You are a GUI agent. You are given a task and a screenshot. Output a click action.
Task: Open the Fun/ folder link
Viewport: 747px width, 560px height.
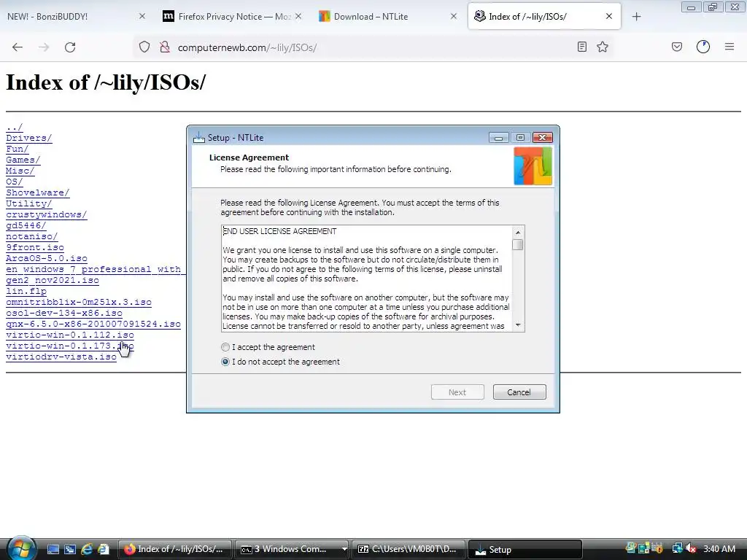point(18,149)
